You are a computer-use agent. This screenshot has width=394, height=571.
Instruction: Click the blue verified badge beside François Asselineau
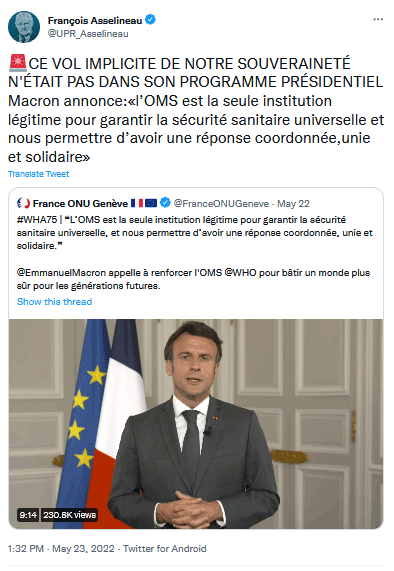click(x=150, y=20)
